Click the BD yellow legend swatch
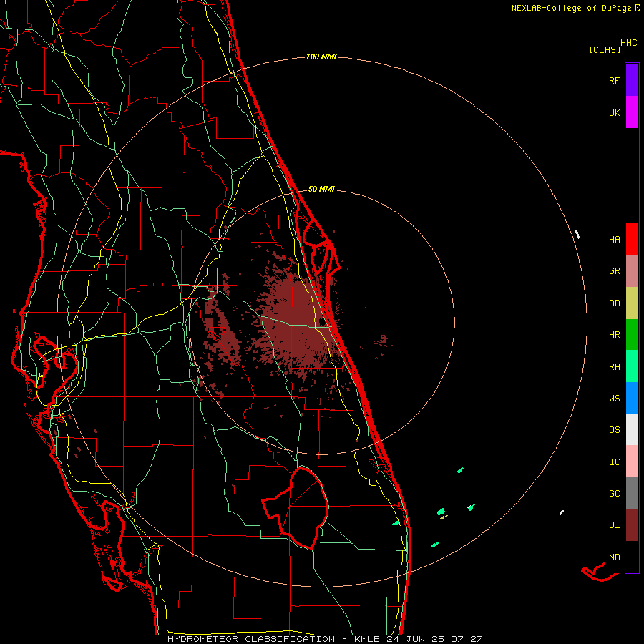644x644 pixels. click(632, 303)
